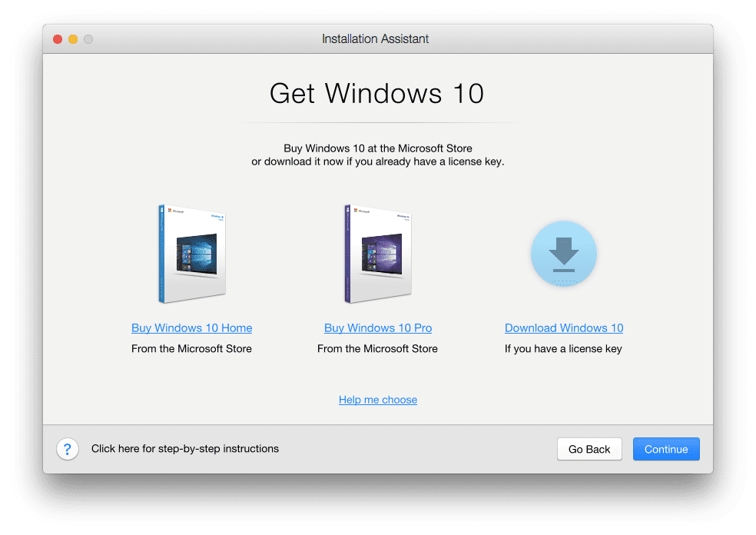
Task: Click the Microsoft Store caption under Windows 10 Pro
Action: pos(377,349)
